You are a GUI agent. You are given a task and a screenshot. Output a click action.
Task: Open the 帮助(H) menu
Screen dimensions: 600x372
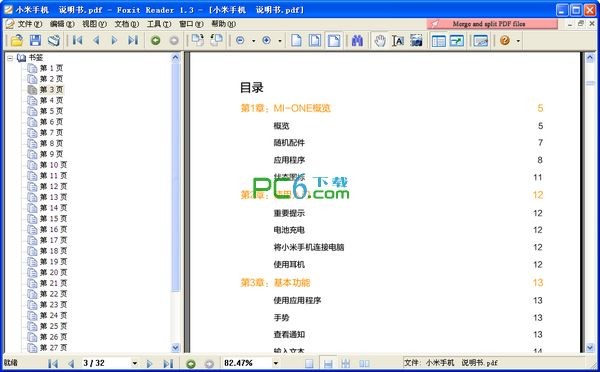(223, 24)
